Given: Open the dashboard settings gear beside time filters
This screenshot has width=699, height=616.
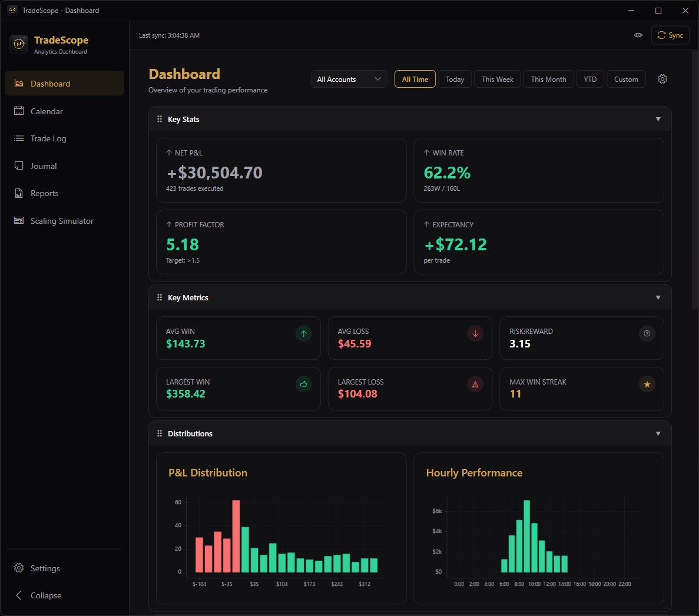Looking at the screenshot, I should tap(662, 78).
